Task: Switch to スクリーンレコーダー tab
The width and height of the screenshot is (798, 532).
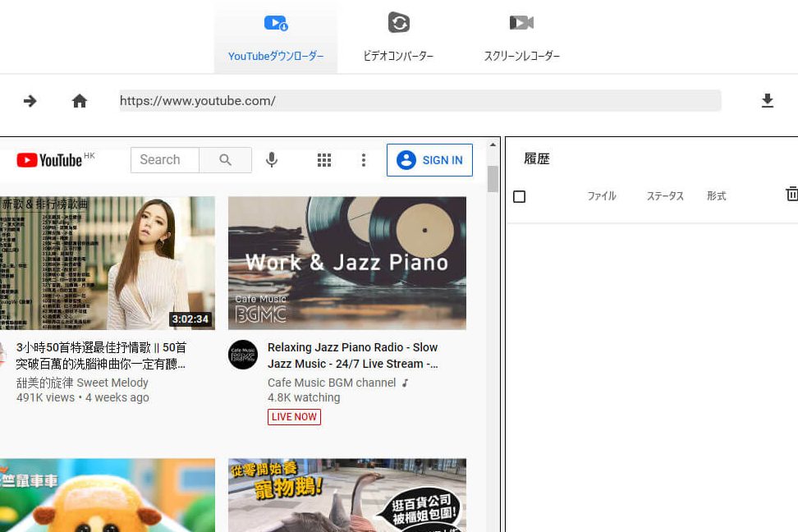Action: 521,38
